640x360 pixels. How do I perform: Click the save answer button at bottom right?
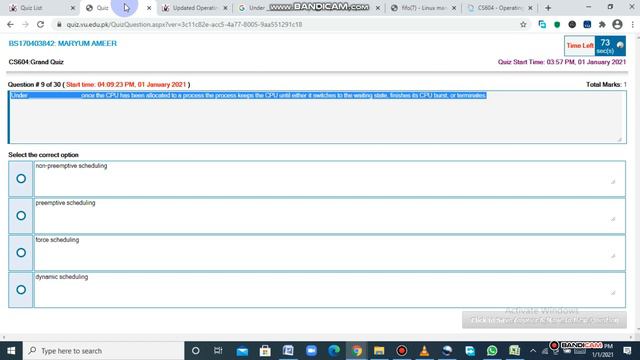[x=544, y=320]
